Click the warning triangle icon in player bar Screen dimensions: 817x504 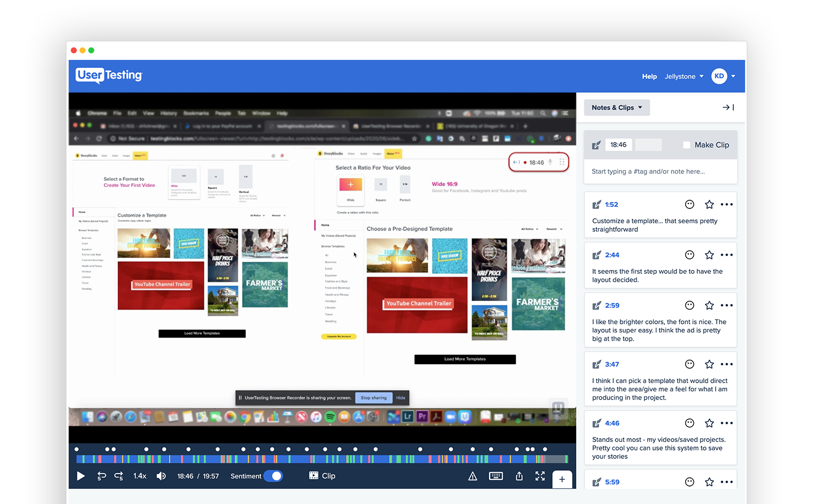click(x=473, y=476)
